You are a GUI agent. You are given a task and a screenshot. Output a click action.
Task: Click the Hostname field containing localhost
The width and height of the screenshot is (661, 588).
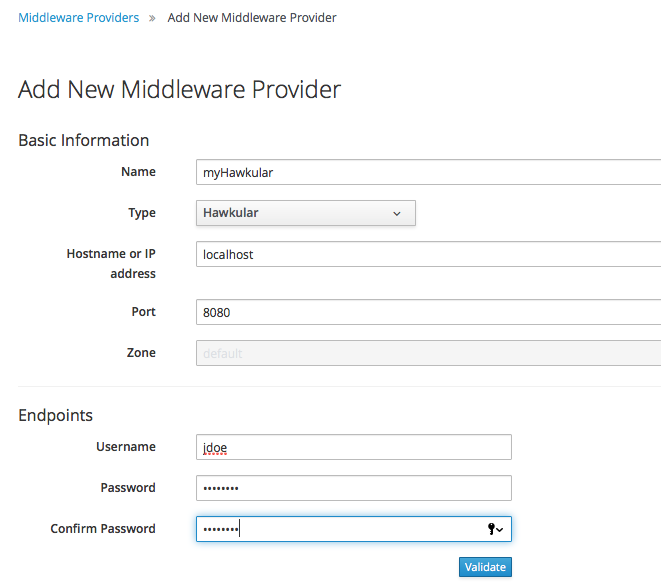tap(428, 254)
